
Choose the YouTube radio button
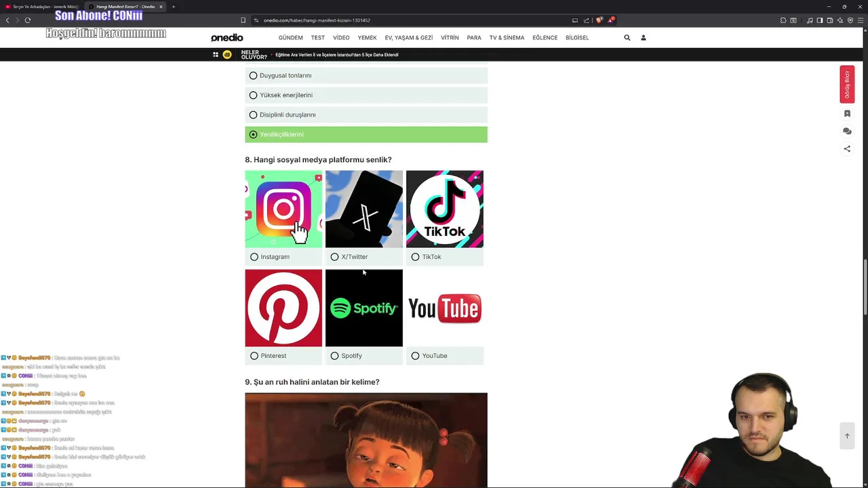coord(415,356)
